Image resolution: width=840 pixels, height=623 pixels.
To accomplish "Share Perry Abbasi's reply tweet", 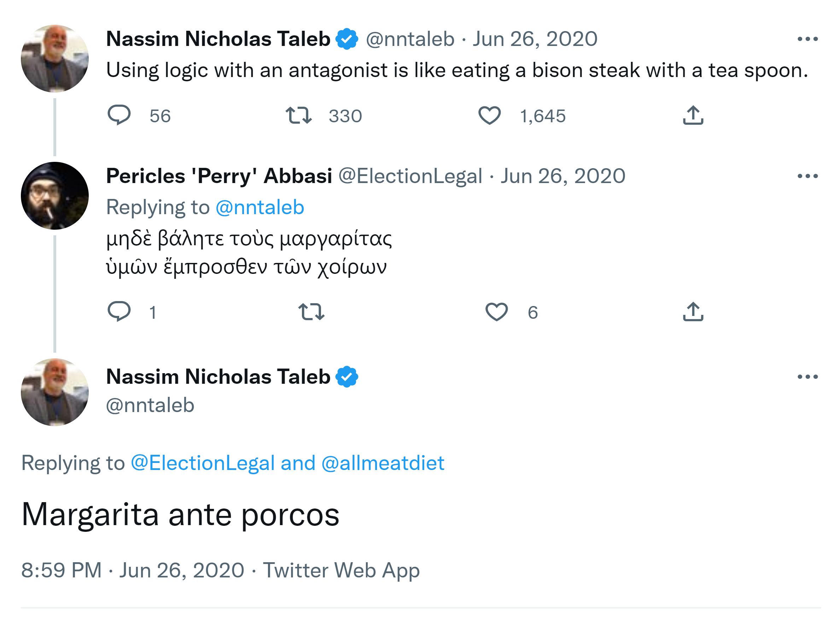I will 693,312.
